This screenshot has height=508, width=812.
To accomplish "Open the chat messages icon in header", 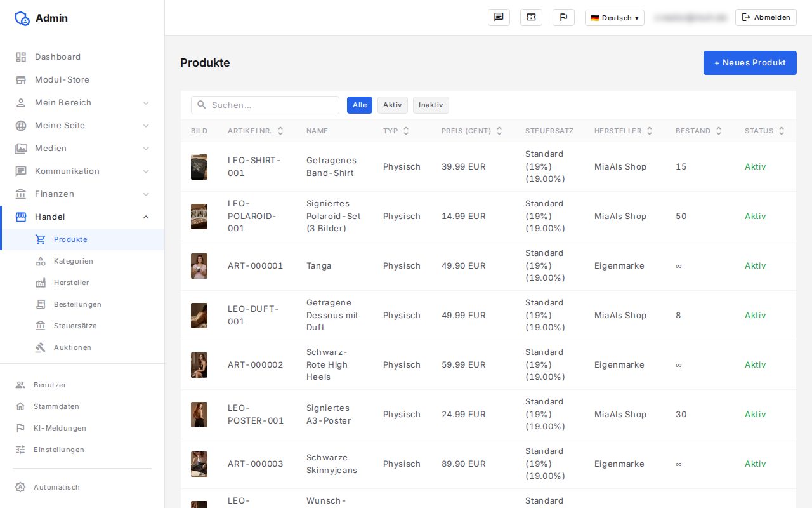I will (499, 18).
